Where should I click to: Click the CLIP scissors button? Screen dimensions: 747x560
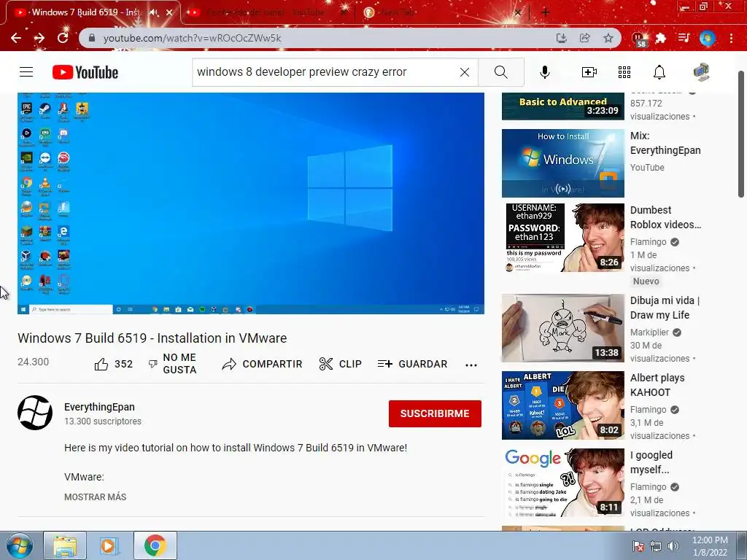pos(340,365)
